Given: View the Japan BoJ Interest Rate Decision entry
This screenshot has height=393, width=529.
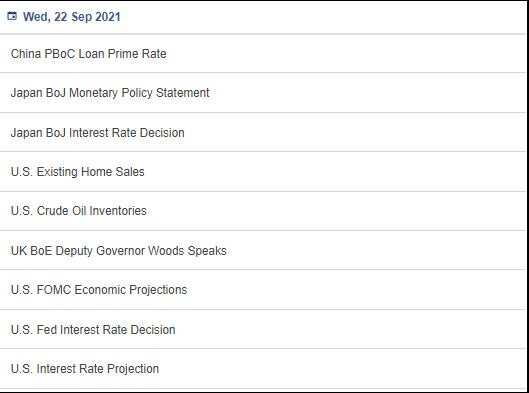Looking at the screenshot, I should point(263,132).
